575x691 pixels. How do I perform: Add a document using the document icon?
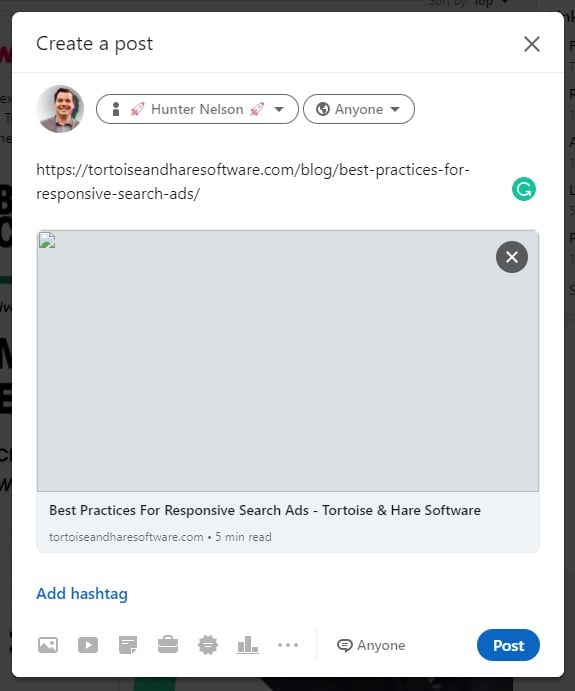pyautogui.click(x=128, y=645)
